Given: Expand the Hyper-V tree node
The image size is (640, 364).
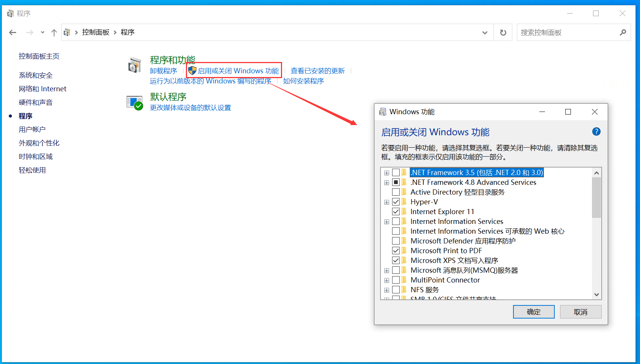Looking at the screenshot, I should 386,202.
